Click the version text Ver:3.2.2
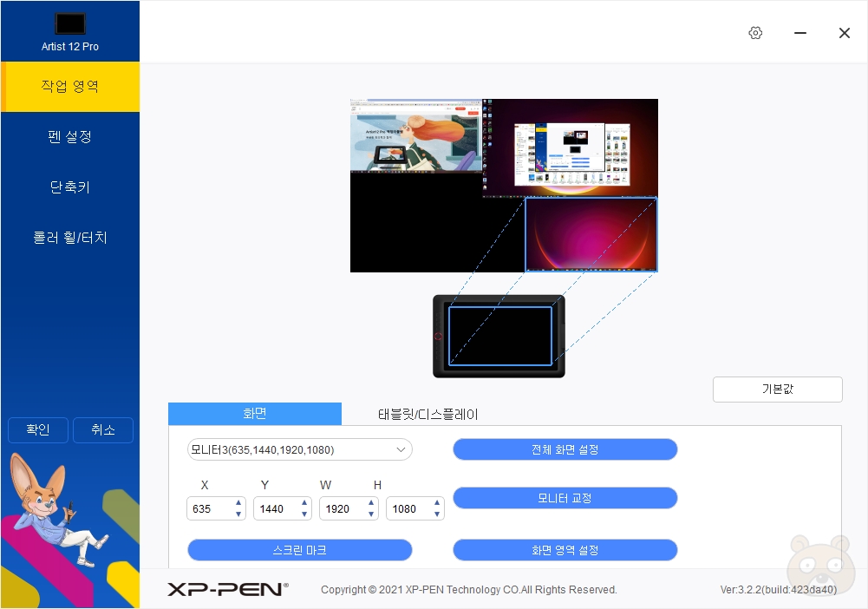The width and height of the screenshot is (868, 609). click(x=779, y=590)
